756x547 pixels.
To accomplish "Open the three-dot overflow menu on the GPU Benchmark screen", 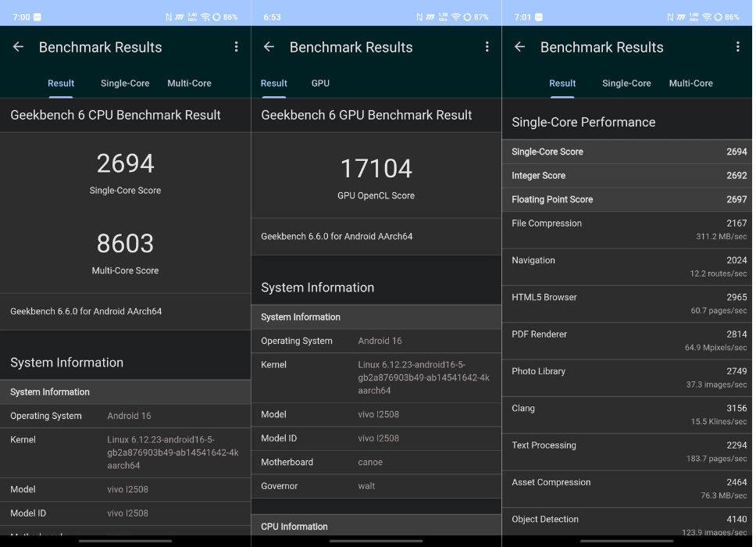I will [x=487, y=47].
